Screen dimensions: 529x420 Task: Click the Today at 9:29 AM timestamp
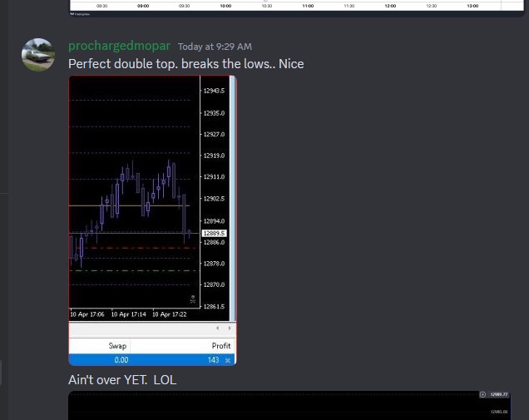(215, 47)
